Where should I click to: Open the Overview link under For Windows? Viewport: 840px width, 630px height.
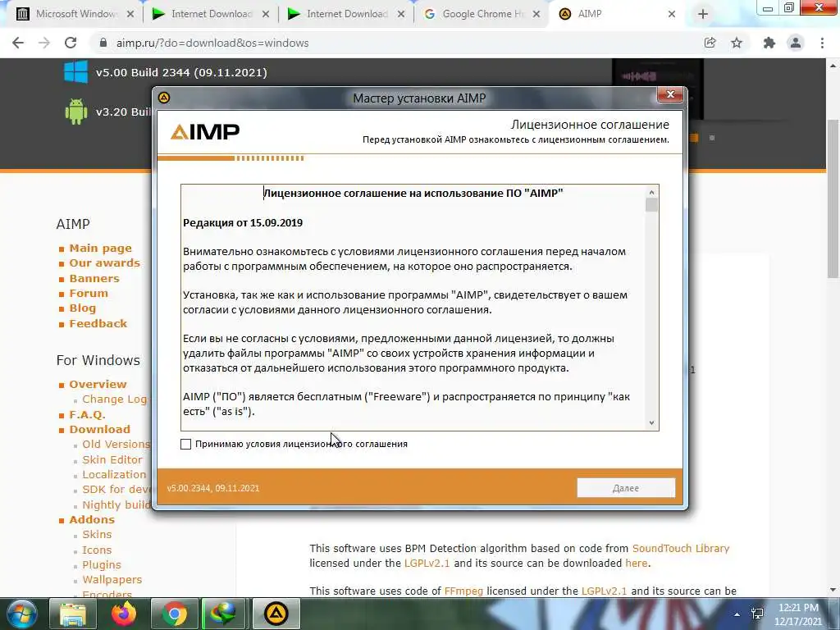(98, 384)
